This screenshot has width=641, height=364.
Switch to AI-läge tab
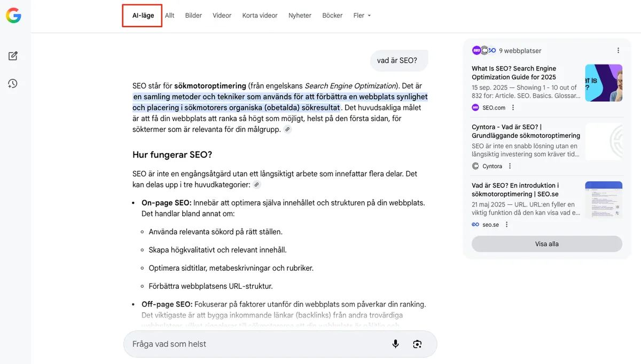coord(143,15)
